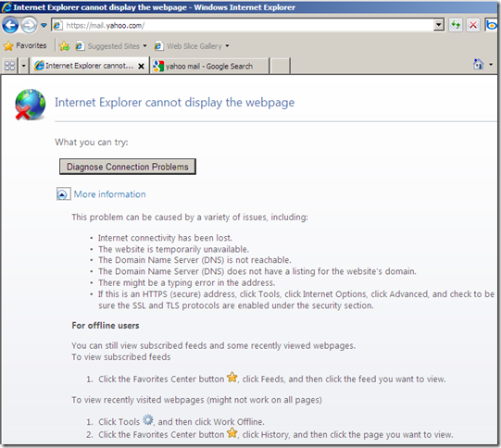This screenshot has width=501, height=448.
Task: Go back using the Back arrow button
Action: pos(10,25)
